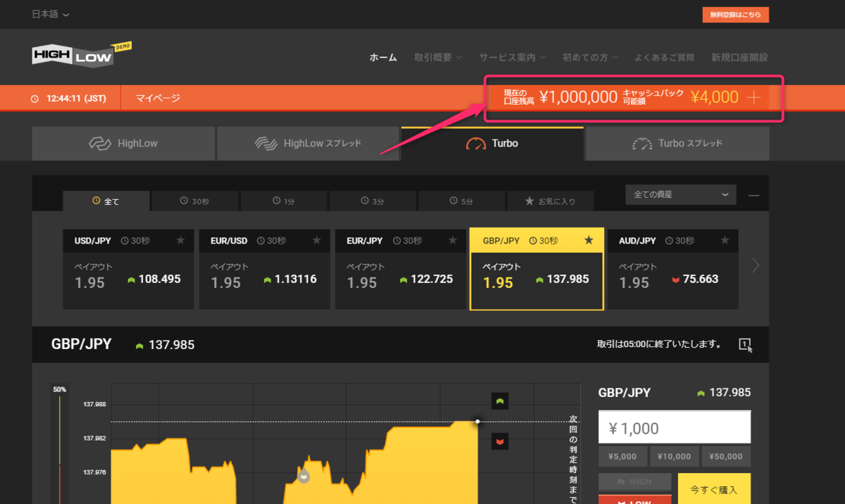The image size is (845, 504).
Task: Open the 初めての方 dropdown menu
Action: [x=591, y=57]
